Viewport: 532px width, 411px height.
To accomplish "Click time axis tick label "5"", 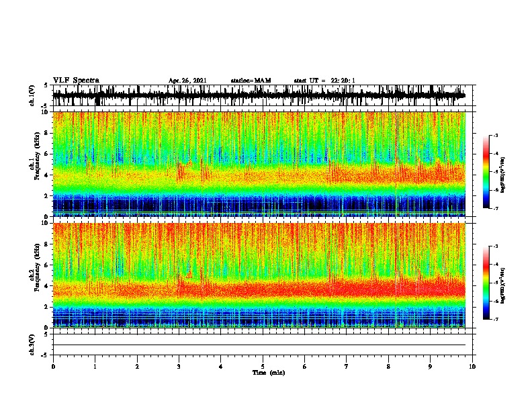I will point(263,366).
